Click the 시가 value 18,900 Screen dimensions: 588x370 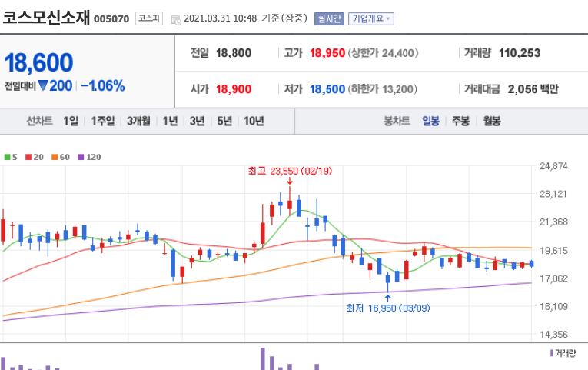pyautogui.click(x=234, y=89)
